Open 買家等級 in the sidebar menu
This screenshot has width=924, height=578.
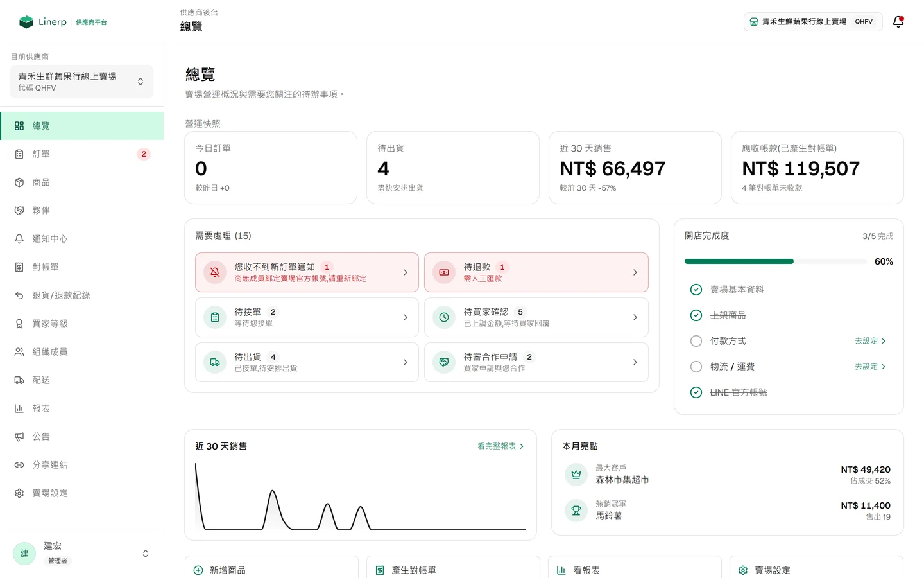(82, 324)
